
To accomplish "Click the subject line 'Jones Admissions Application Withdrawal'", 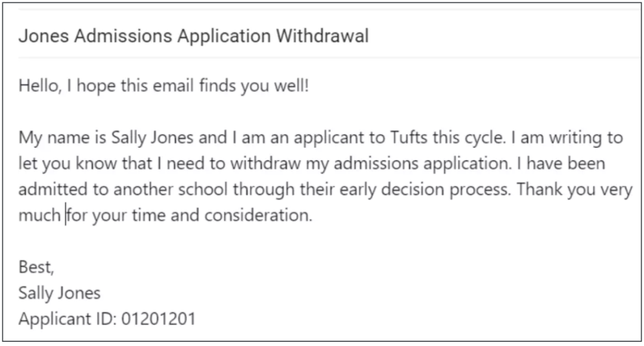I will point(193,36).
